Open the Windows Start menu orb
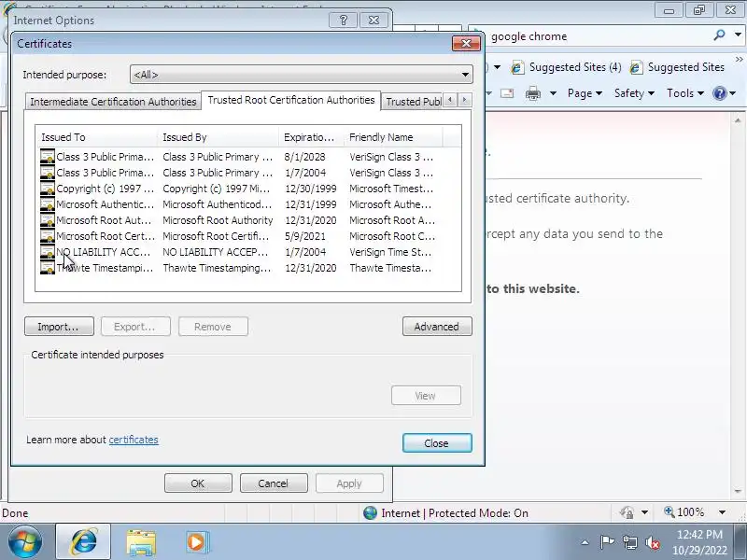The image size is (747, 560). pos(24,542)
